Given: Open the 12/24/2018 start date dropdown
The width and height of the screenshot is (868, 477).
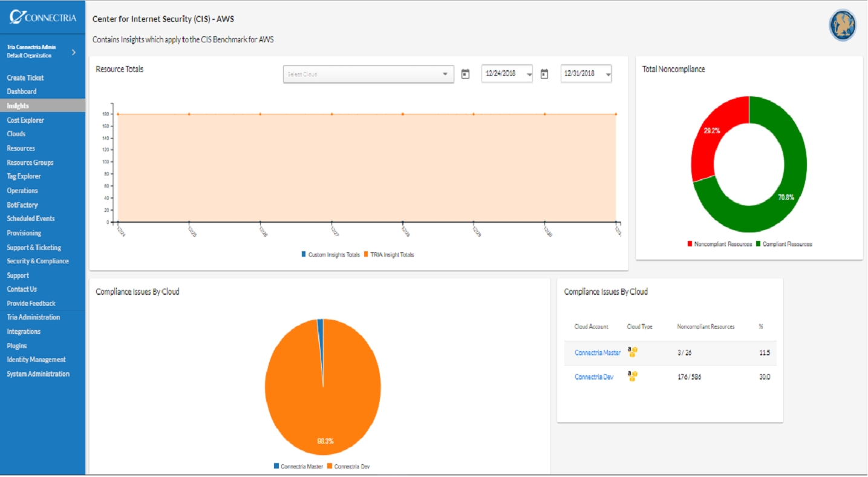Looking at the screenshot, I should tap(507, 73).
